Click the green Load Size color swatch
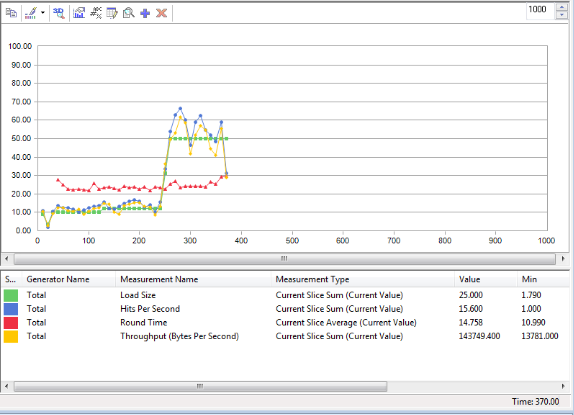Screen dimensions: 574x415 point(11,295)
